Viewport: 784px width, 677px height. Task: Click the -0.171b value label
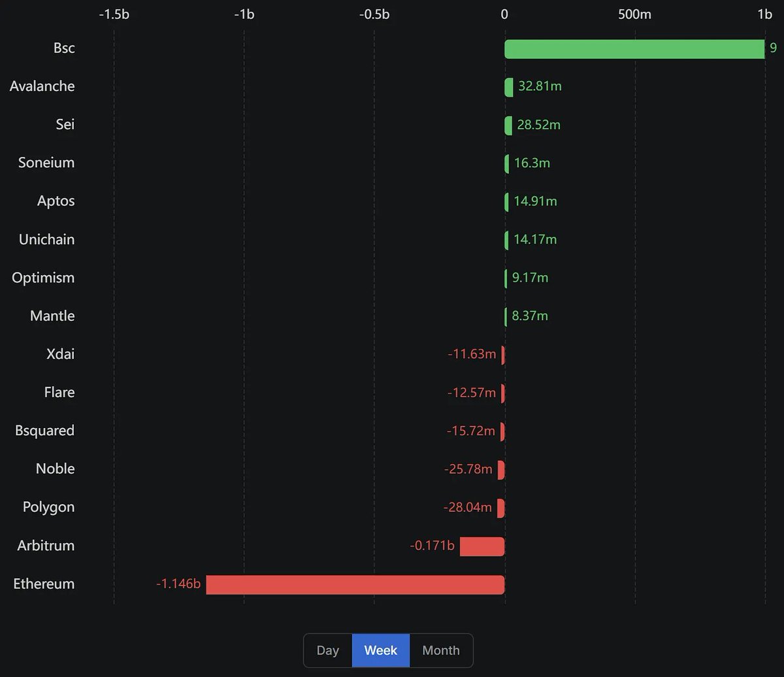tap(432, 546)
